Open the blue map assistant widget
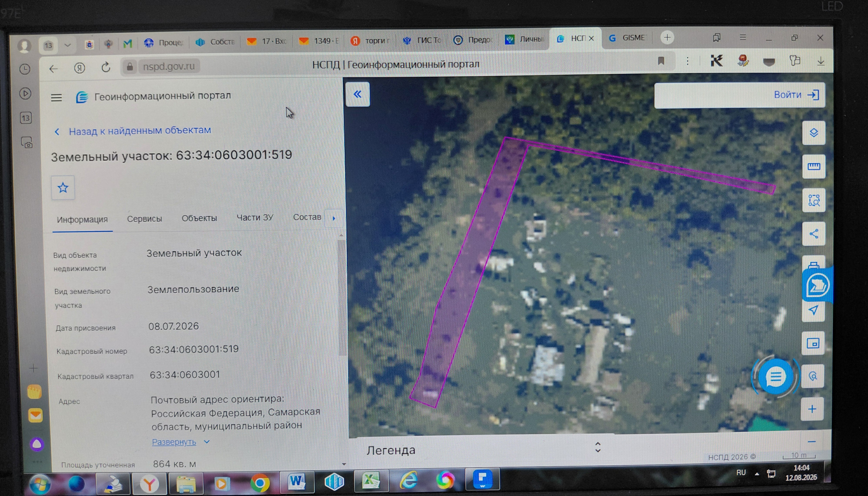The image size is (868, 496). (818, 285)
